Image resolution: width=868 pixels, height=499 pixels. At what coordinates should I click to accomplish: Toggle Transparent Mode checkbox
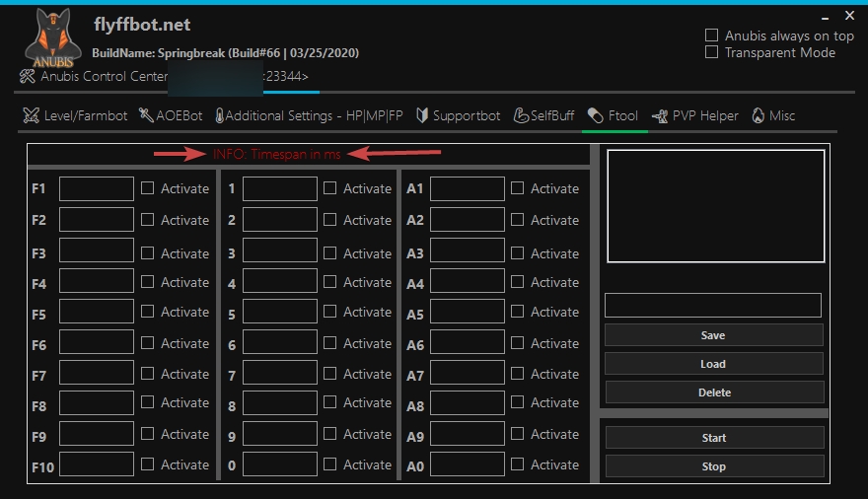click(712, 52)
